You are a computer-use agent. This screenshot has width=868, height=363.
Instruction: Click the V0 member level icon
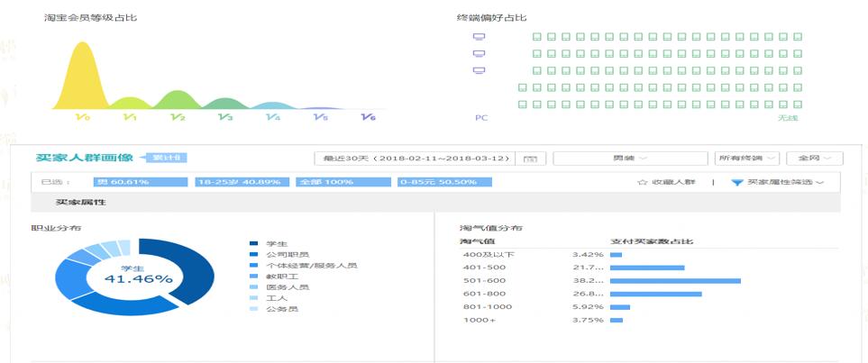83,117
